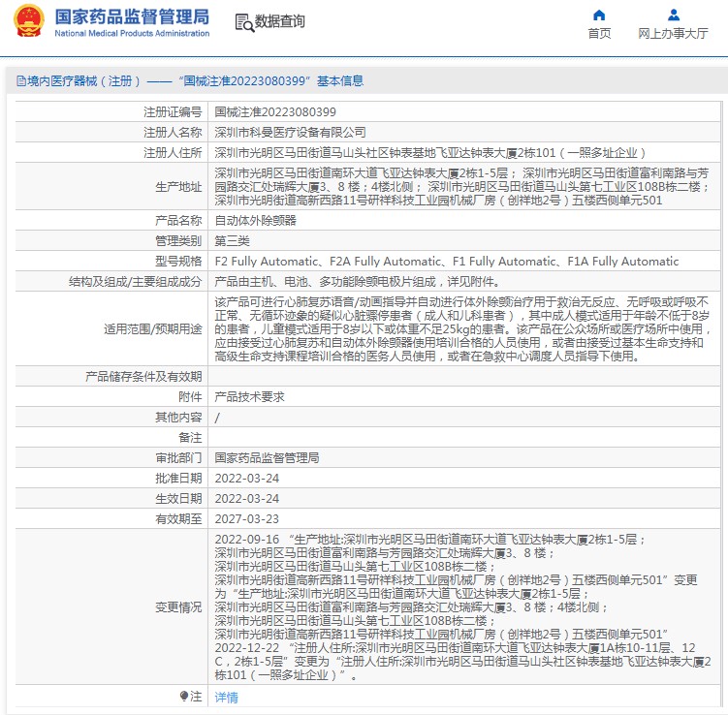Click the 变更情况 row label
Screen dimensions: 728x715
[x=178, y=606]
